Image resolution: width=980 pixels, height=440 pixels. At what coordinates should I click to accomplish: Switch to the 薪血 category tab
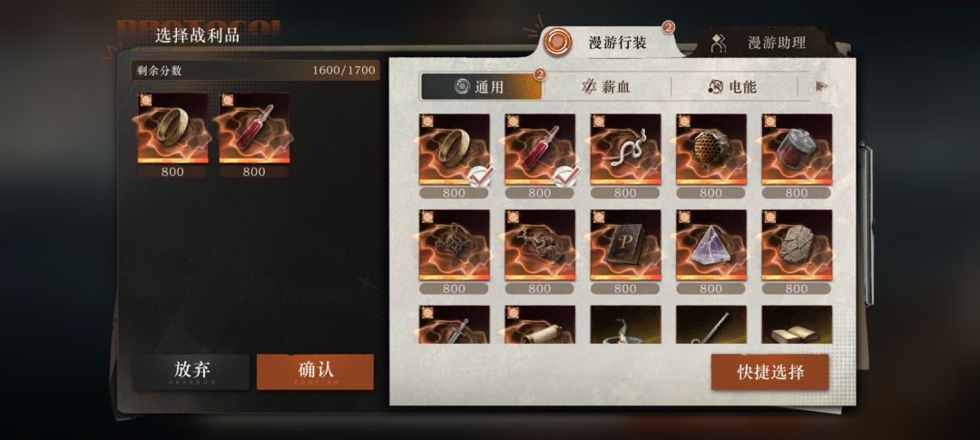pyautogui.click(x=606, y=87)
